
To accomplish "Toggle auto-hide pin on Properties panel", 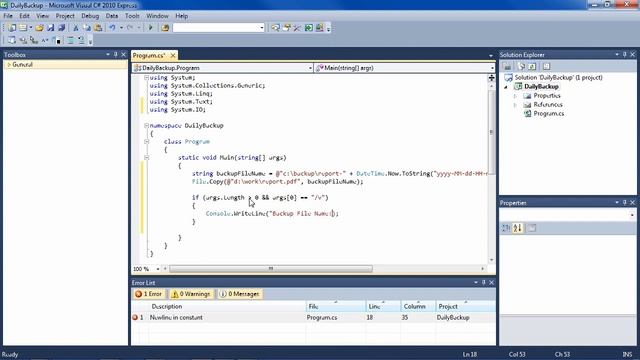I will point(624,202).
